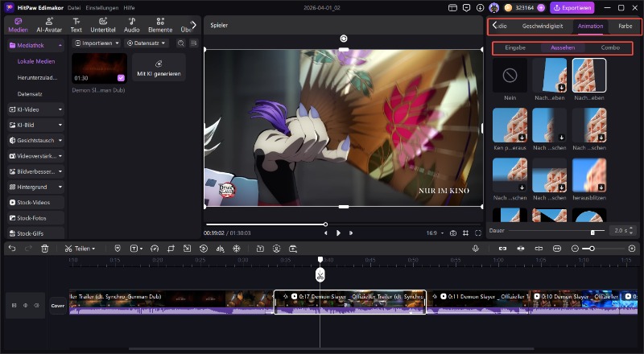
Task: Zoom out timeline with minus icon
Action: [575, 249]
